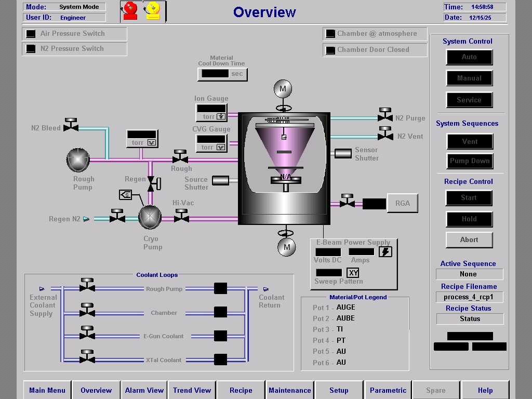Click the E-Beam power lightning icon
This screenshot has height=399, width=532.
point(385,252)
